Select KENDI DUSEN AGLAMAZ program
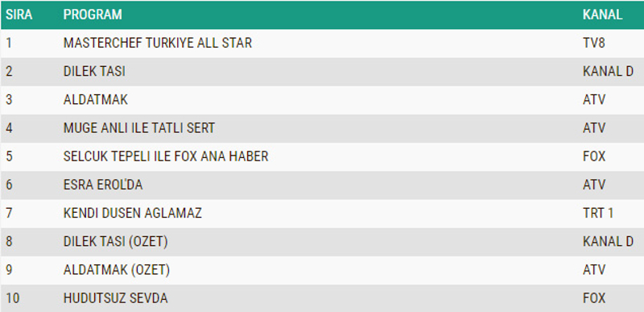Viewport: 644px width, 312px height. (x=132, y=214)
